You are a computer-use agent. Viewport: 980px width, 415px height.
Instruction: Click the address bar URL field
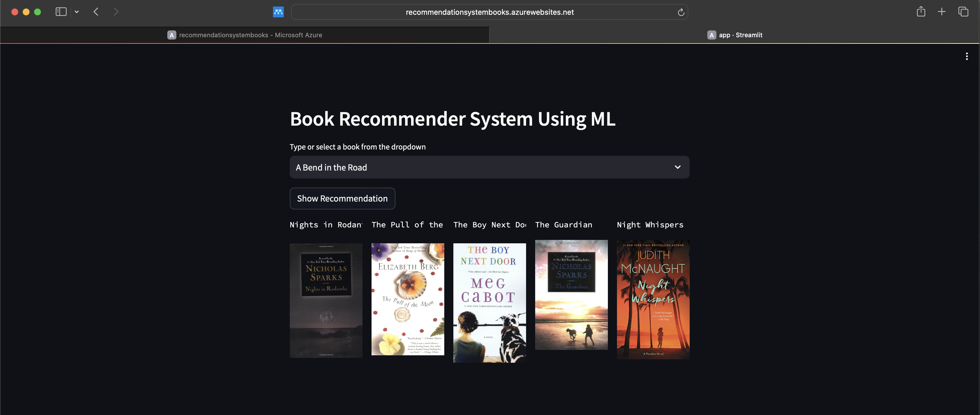[489, 12]
